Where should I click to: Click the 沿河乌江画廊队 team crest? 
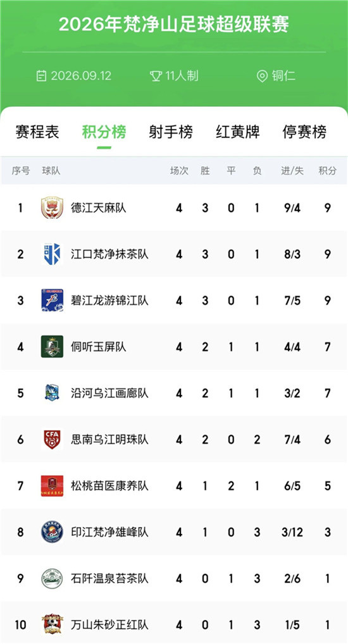click(52, 393)
